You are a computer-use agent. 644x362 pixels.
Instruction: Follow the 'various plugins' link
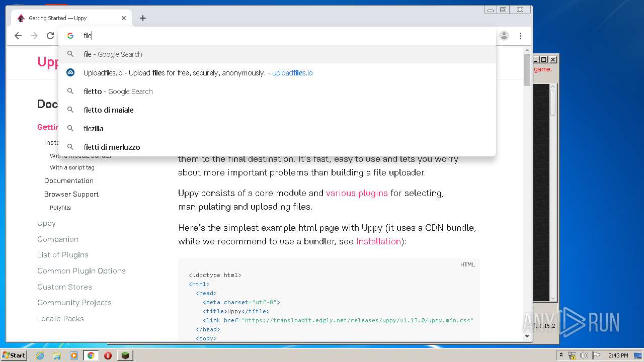(x=357, y=193)
